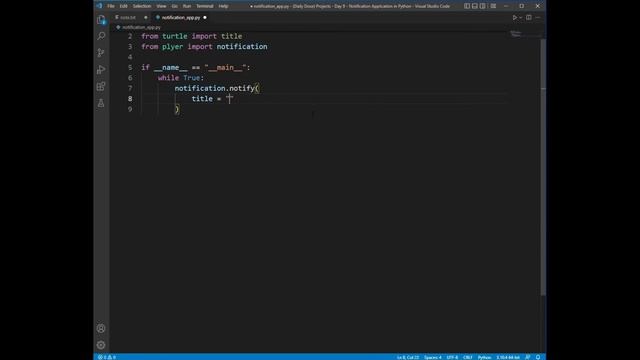Screen dimensions: 640x360
Task: Click the feedback icon in status bar
Action: point(528,357)
